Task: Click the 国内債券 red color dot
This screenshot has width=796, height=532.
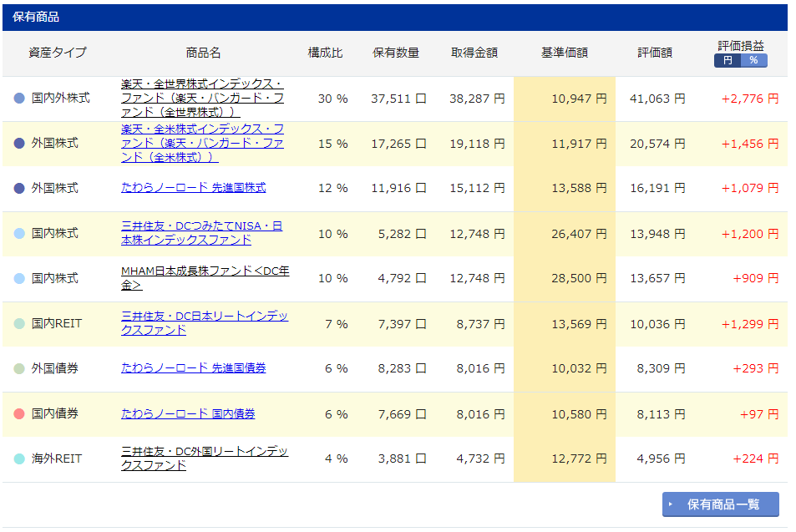Action: [x=19, y=413]
